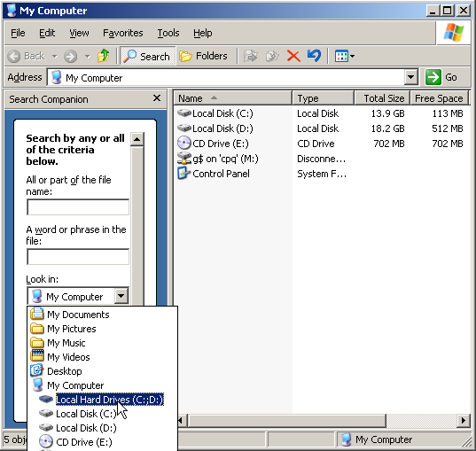This screenshot has height=451, width=476.
Task: Click the 702 MB total size cell
Action: click(x=389, y=144)
